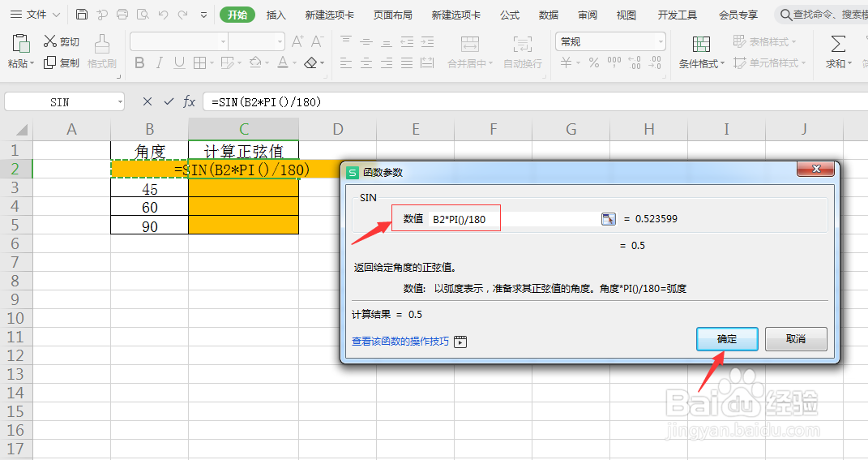868x460 pixels.
Task: Expand the quick access toolbar customize arrow
Action: point(203,15)
